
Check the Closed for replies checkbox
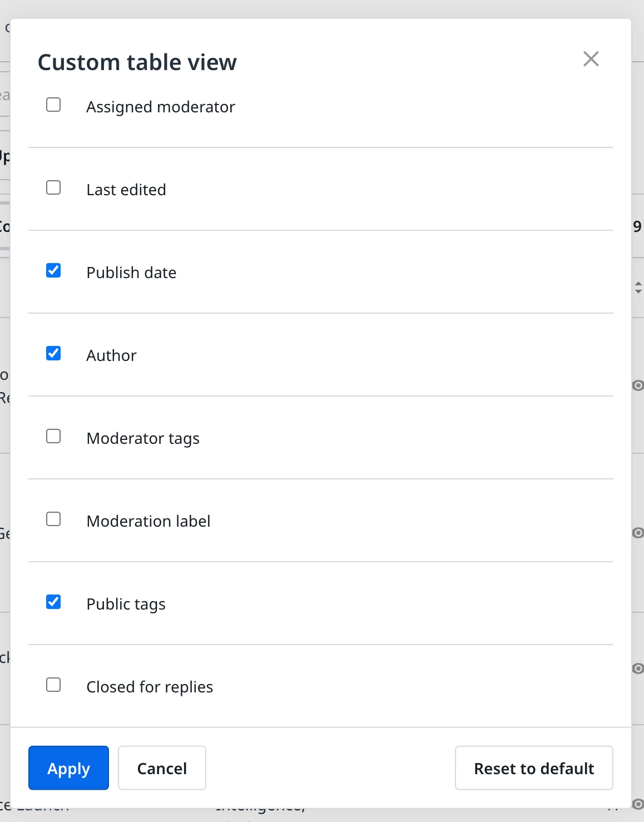[53, 685]
